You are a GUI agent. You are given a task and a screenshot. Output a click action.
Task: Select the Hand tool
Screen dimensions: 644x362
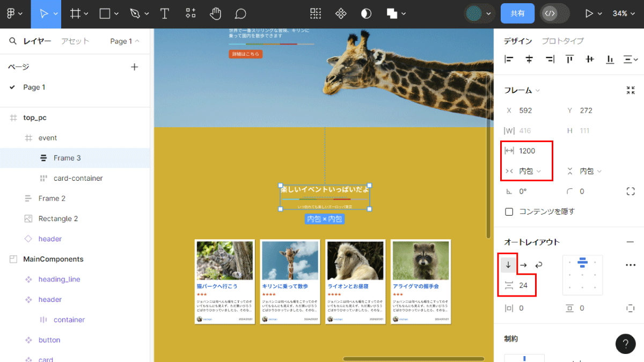[x=216, y=13]
